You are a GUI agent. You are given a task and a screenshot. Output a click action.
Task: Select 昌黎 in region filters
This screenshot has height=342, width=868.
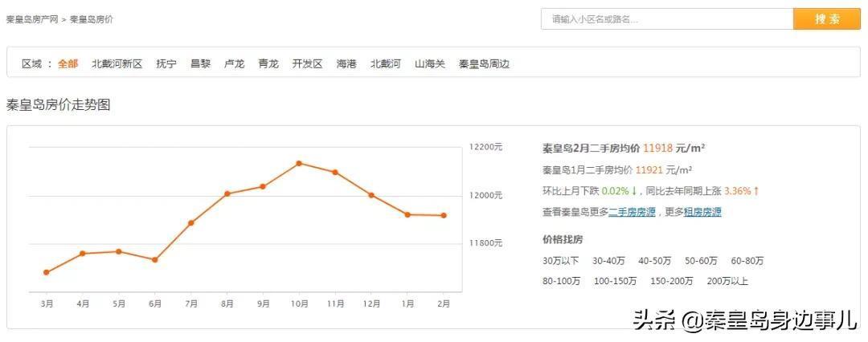pos(200,63)
